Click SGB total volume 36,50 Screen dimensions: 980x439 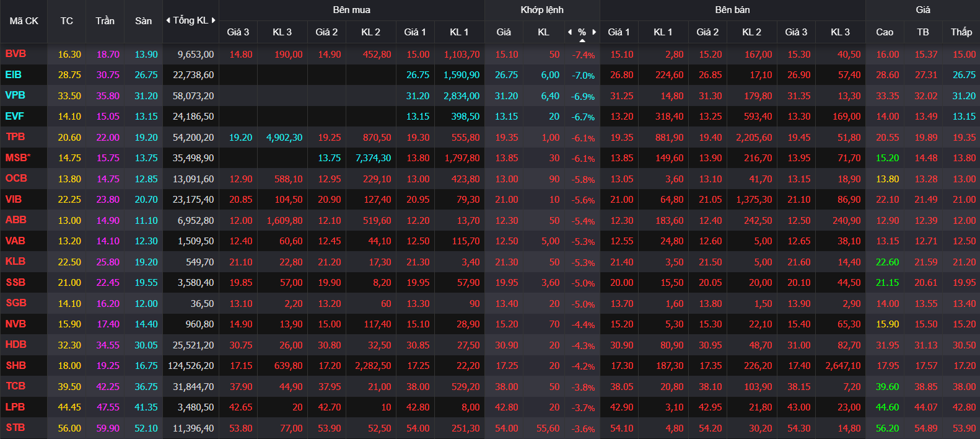click(202, 303)
